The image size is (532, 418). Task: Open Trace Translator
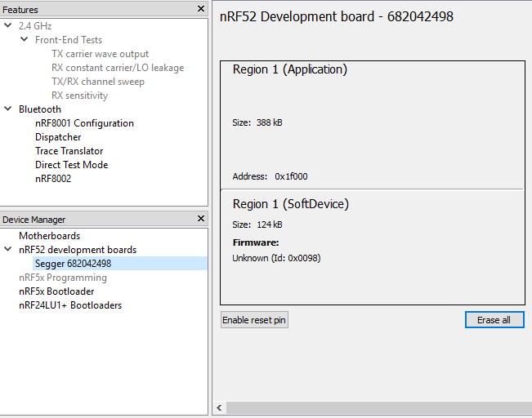(x=69, y=151)
